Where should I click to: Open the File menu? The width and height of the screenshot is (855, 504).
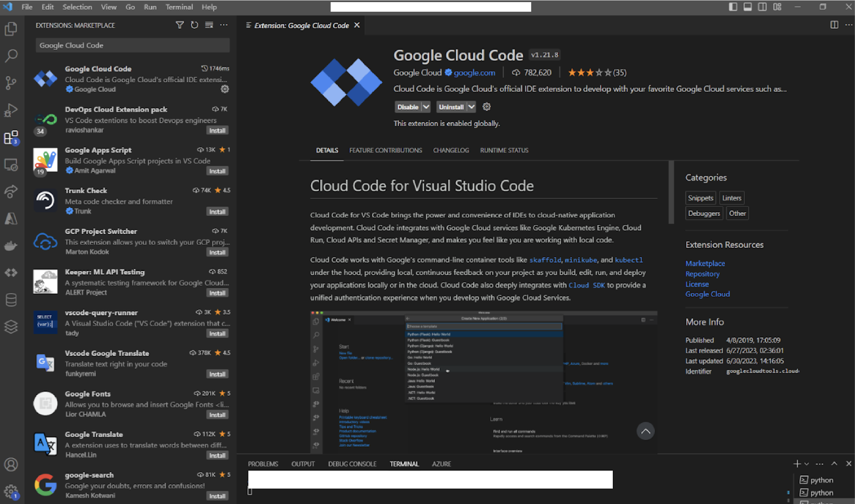[27, 7]
